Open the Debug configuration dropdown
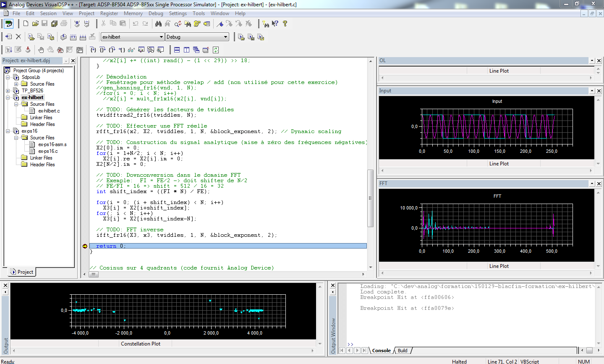This screenshot has height=364, width=604. (225, 37)
